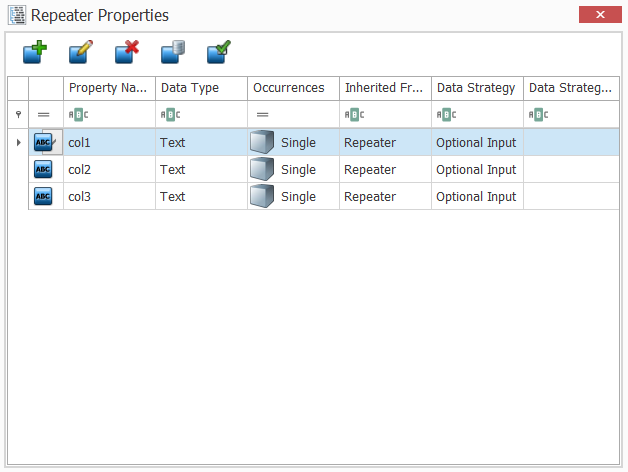Viewport: 628px width, 472px height.
Task: Click Repeater cell in col3 row
Action: click(385, 196)
